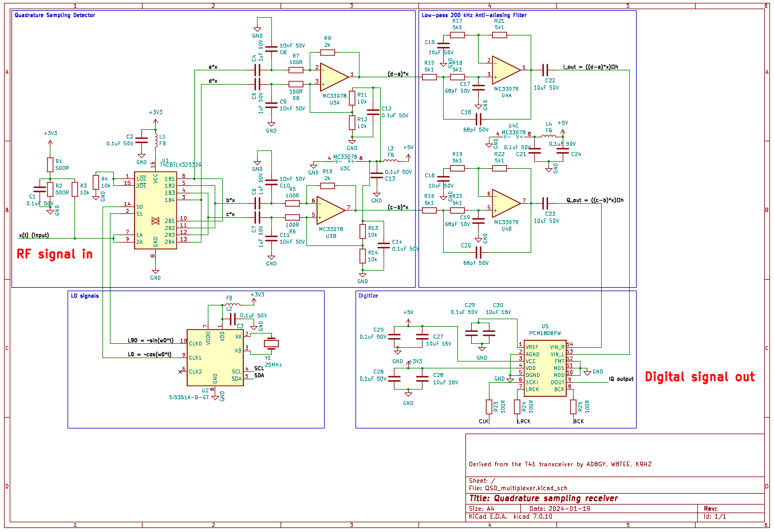Click the 'x(t) (input)' signal label
The width and height of the screenshot is (774, 532).
coord(33,235)
